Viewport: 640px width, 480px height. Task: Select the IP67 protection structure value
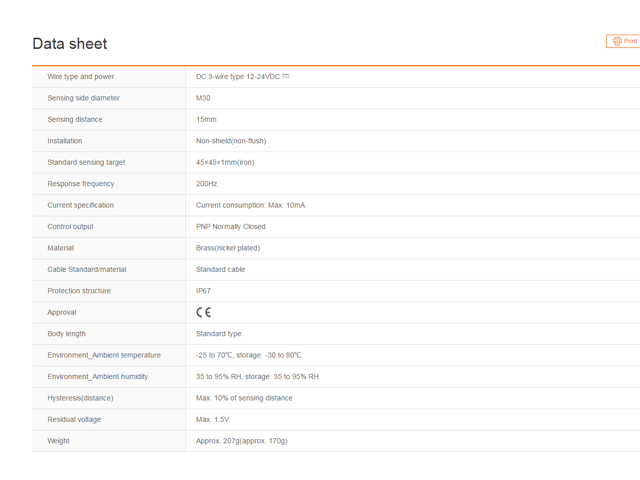click(x=203, y=291)
